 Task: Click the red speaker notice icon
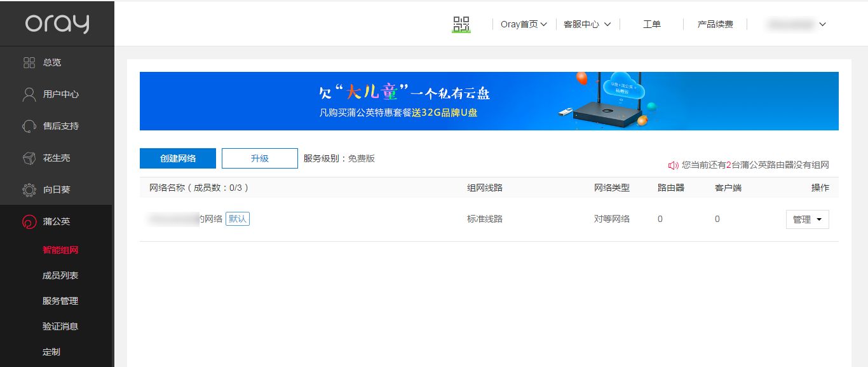674,165
